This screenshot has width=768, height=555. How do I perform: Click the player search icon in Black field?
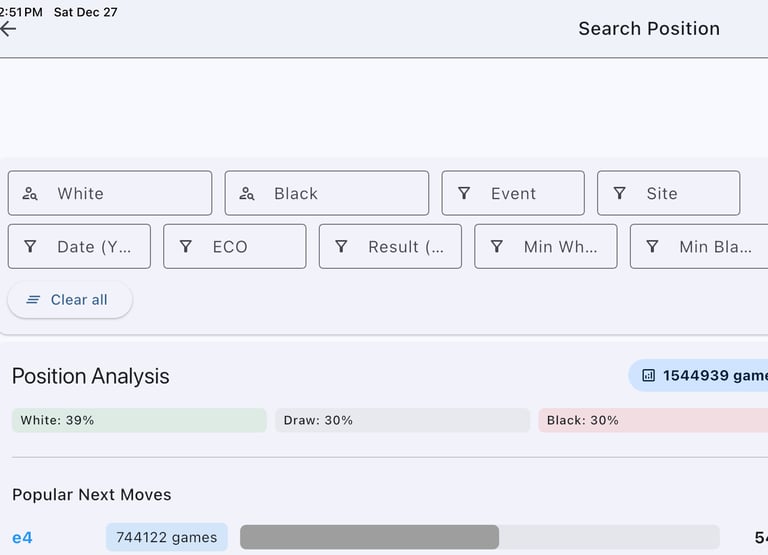(247, 194)
